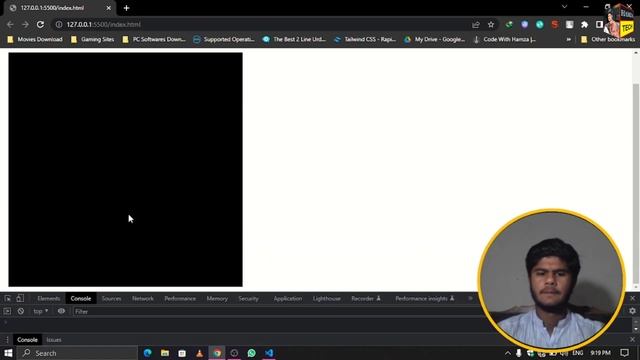
Task: Open the tab search dropdown arrow
Action: pyautogui.click(x=564, y=7)
